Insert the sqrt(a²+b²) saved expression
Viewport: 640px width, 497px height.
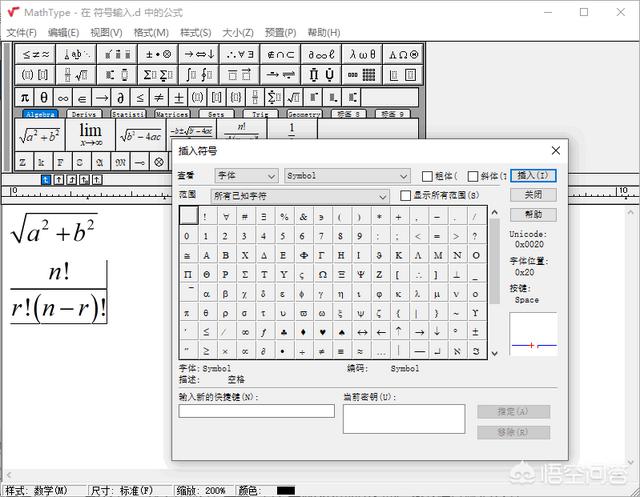point(40,134)
